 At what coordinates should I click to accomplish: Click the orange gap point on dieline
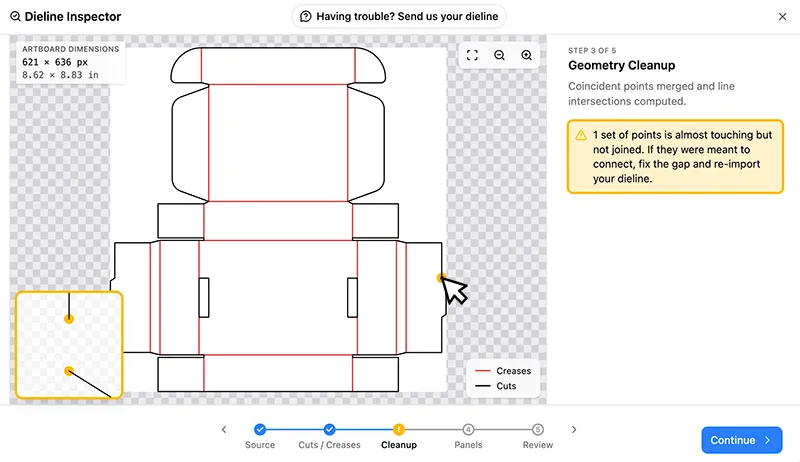pyautogui.click(x=441, y=278)
